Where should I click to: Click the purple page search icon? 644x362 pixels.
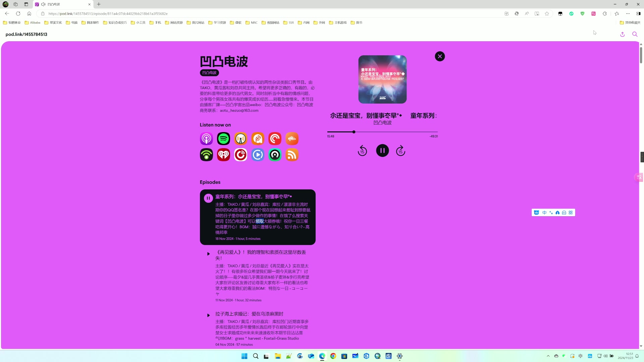click(x=635, y=34)
